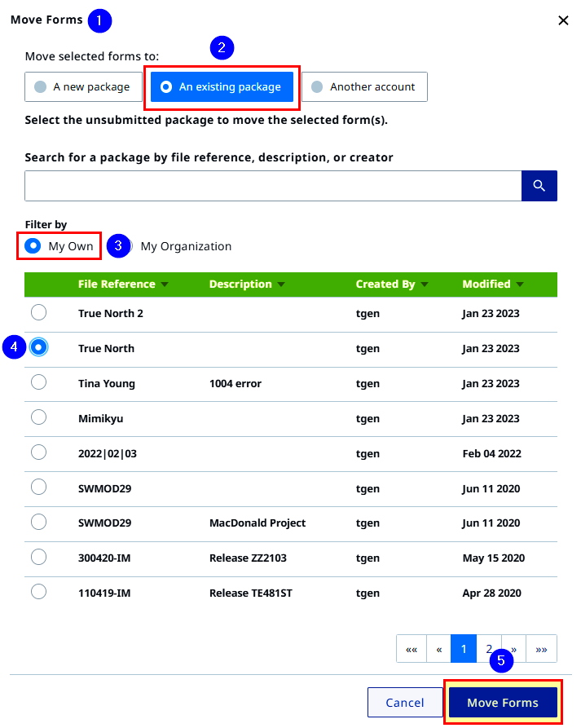
Task: Open page 1 of results
Action: coord(464,649)
